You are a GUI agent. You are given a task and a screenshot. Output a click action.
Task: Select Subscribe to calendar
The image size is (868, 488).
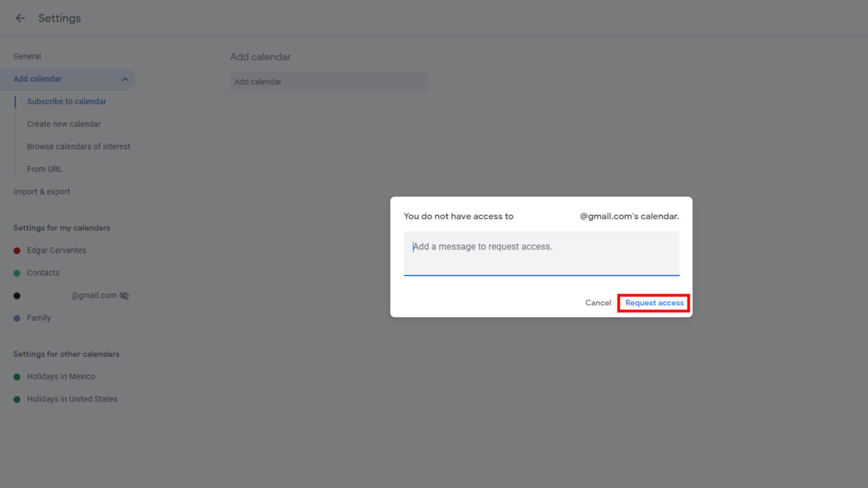[66, 101]
